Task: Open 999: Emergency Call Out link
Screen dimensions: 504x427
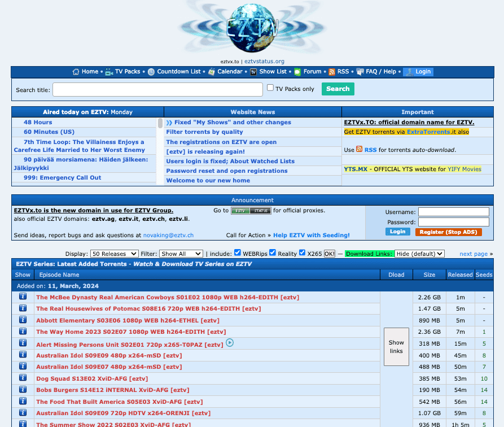Action: (x=62, y=177)
